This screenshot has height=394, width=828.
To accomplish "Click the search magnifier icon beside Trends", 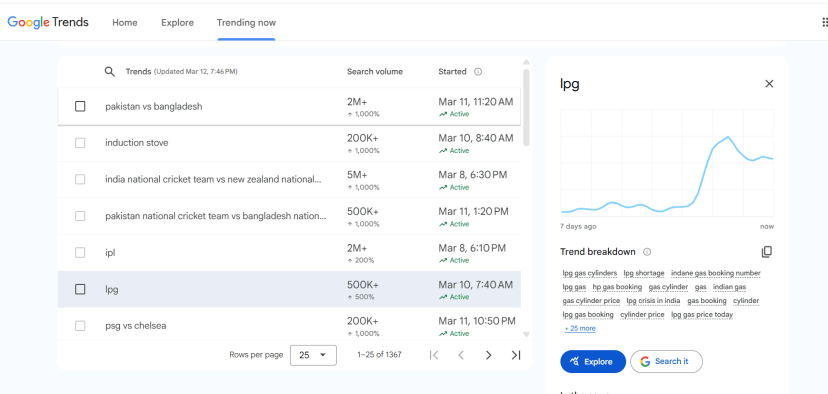I will point(109,72).
